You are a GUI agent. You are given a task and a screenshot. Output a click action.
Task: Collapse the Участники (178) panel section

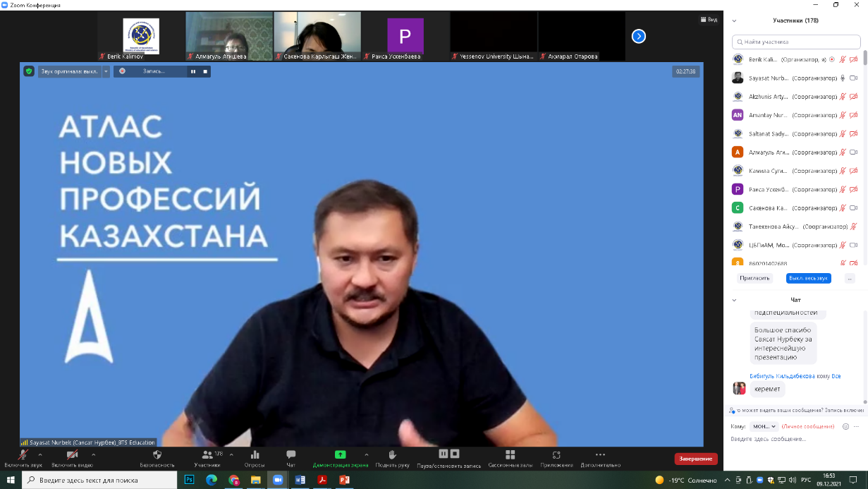(734, 20)
